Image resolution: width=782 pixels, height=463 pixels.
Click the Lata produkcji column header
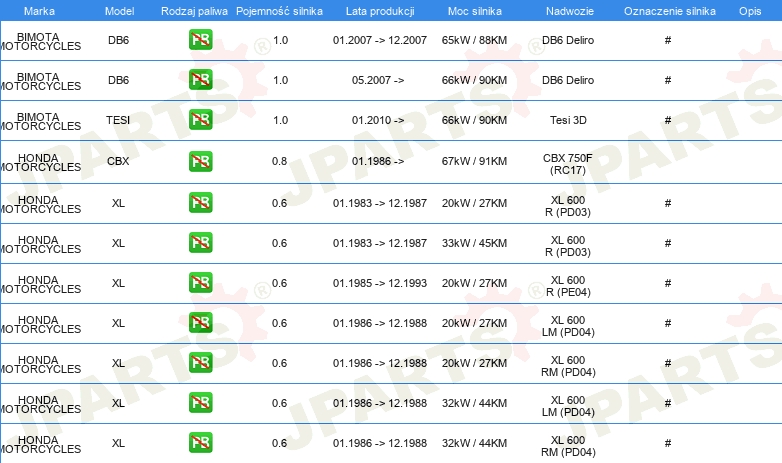[x=380, y=11]
